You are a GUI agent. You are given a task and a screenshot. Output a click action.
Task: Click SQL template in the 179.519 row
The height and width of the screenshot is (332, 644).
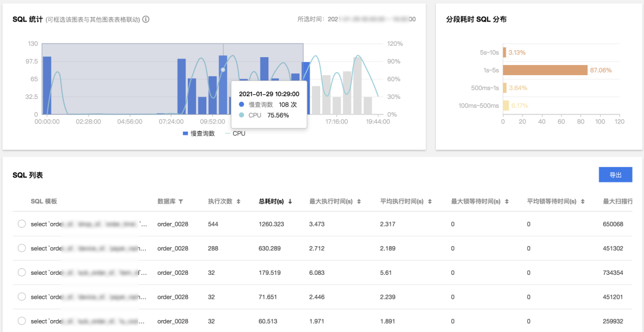point(89,272)
